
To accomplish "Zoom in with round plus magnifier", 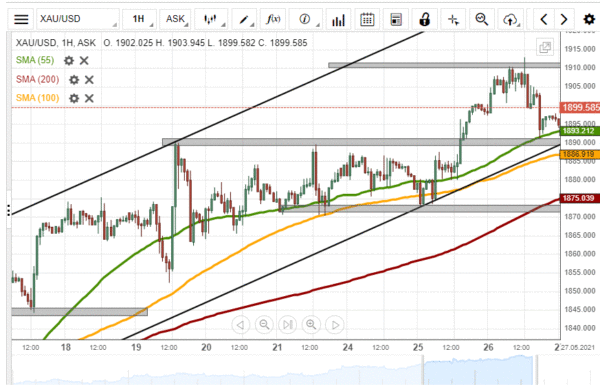I will pyautogui.click(x=311, y=325).
